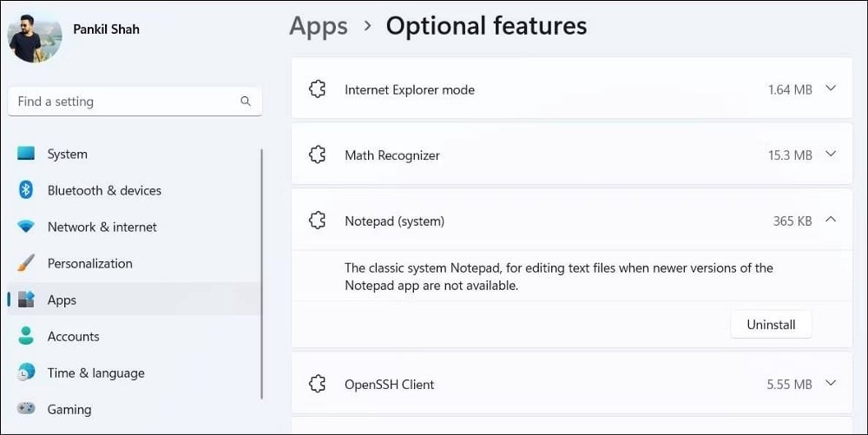Click the search magnifier icon

[x=246, y=102]
